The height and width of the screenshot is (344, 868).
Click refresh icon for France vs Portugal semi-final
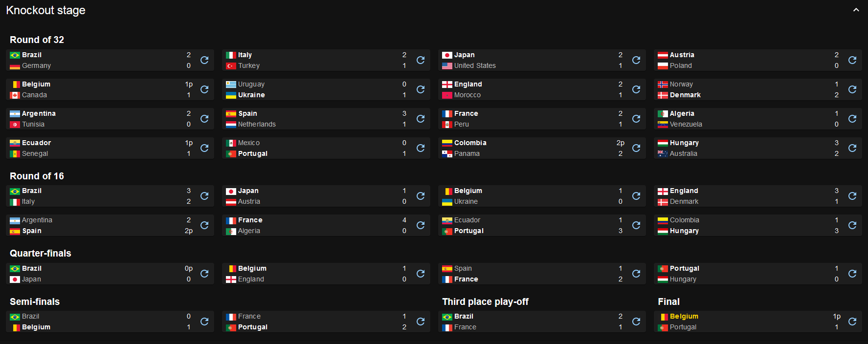[421, 322]
